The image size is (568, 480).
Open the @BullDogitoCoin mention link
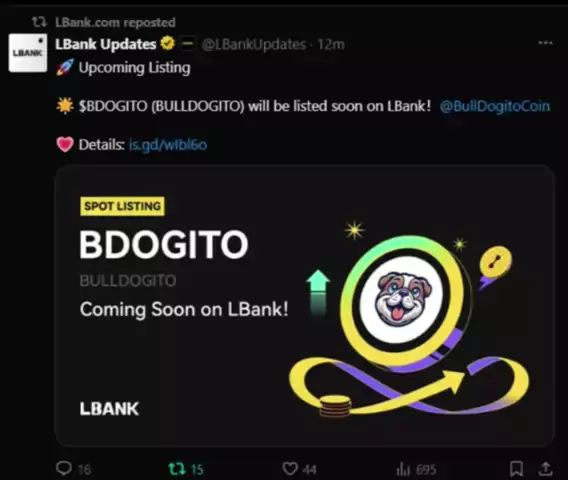coord(495,106)
